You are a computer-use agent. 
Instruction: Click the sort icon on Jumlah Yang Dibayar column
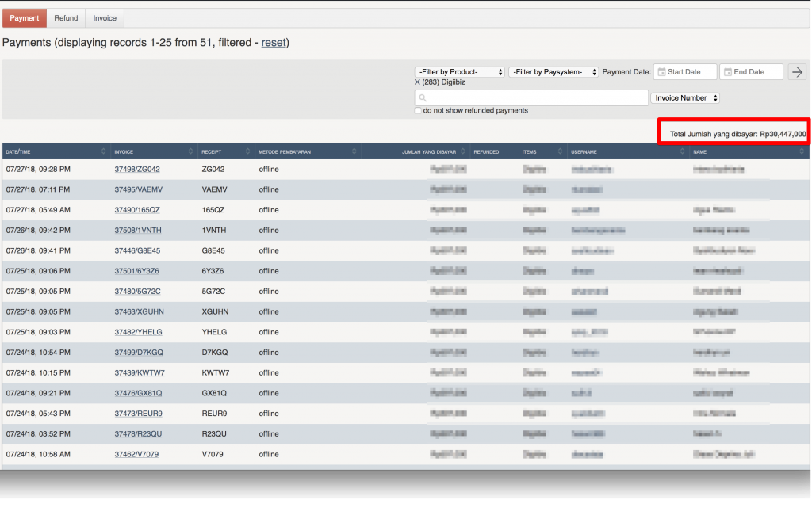[463, 151]
